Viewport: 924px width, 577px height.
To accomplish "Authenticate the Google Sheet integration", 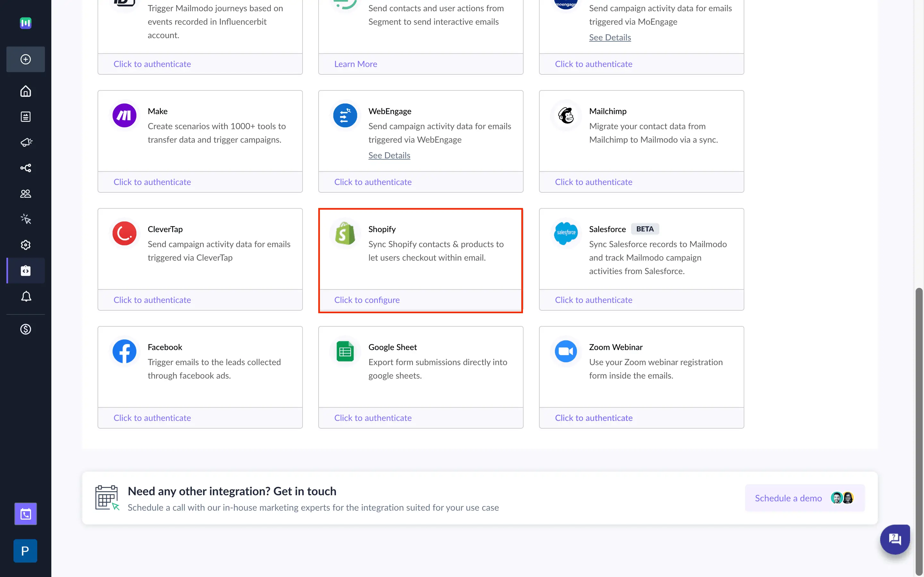I will (x=373, y=417).
